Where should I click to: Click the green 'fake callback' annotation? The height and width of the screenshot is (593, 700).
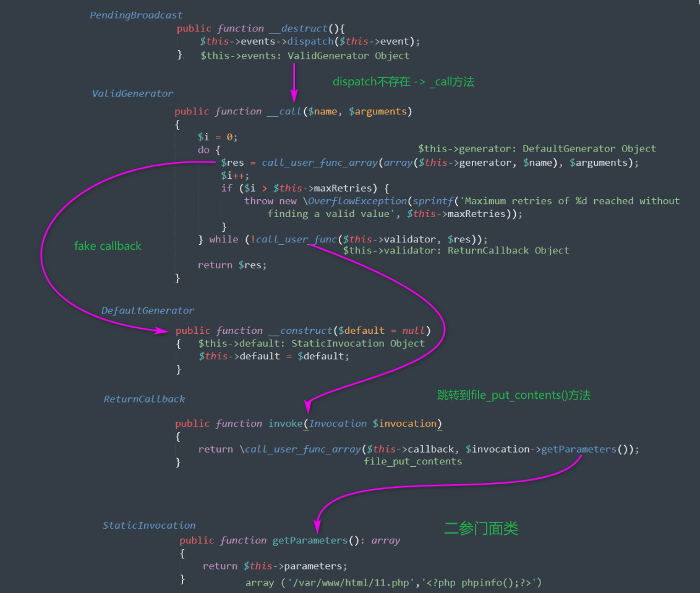pos(108,246)
